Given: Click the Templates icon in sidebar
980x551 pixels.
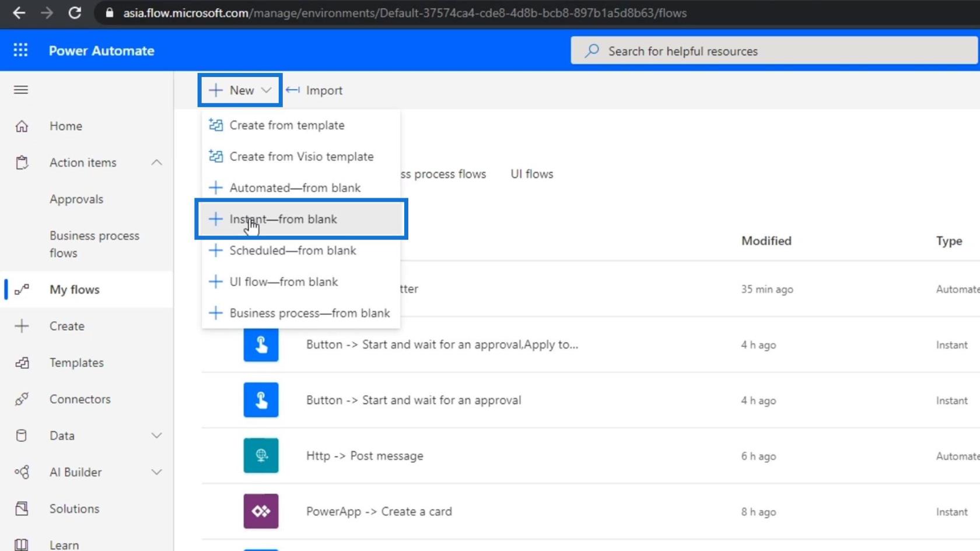Looking at the screenshot, I should (22, 363).
